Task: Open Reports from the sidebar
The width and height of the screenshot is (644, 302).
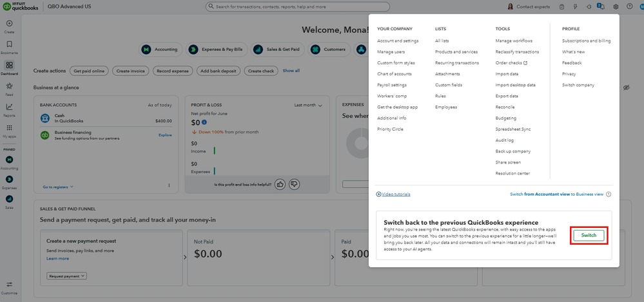Action: click(x=9, y=109)
